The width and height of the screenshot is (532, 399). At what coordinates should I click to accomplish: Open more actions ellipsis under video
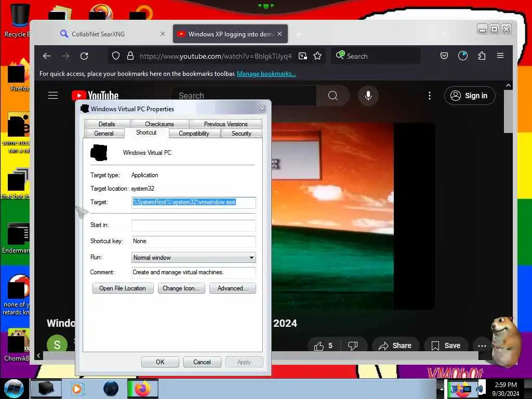(482, 345)
